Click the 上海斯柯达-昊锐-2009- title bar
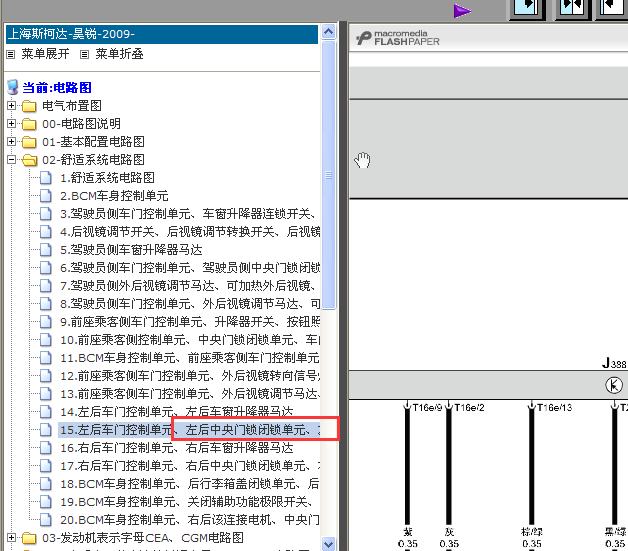The image size is (628, 551). [162, 34]
